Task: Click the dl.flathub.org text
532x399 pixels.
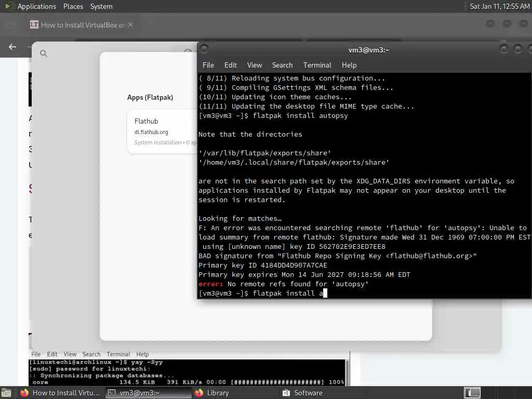Action: point(151,132)
